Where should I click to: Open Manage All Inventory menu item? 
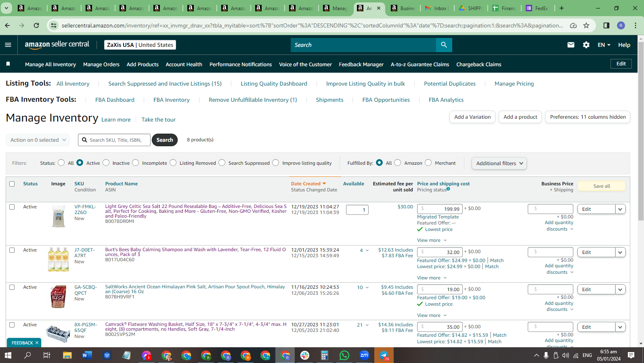50,64
